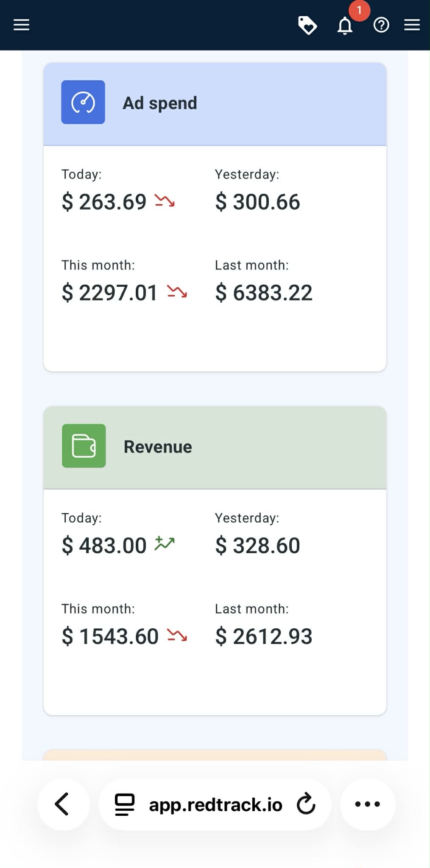Click the price tag heart icon
Screen dimensions: 430x868
(x=307, y=25)
